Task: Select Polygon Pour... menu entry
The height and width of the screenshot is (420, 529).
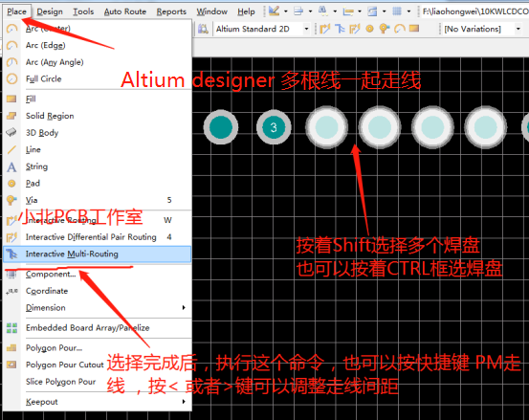Action: 98,348
